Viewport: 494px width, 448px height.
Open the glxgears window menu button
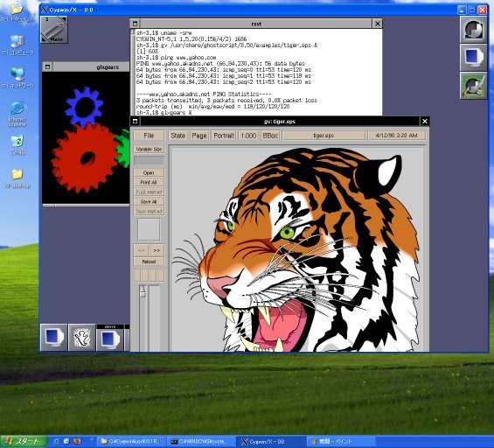click(47, 66)
